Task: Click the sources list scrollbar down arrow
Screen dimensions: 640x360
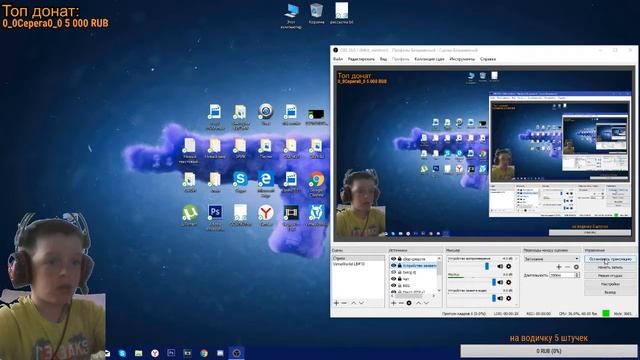Action: coord(440,290)
